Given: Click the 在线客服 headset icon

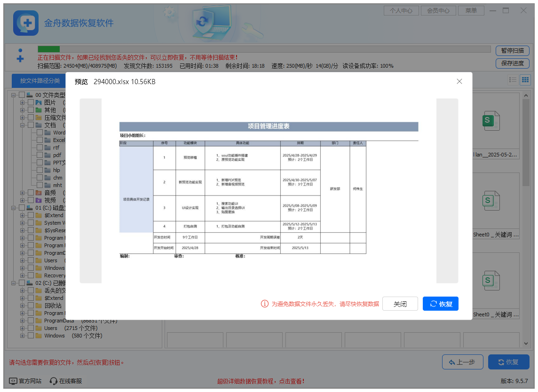Looking at the screenshot, I should (x=53, y=381).
